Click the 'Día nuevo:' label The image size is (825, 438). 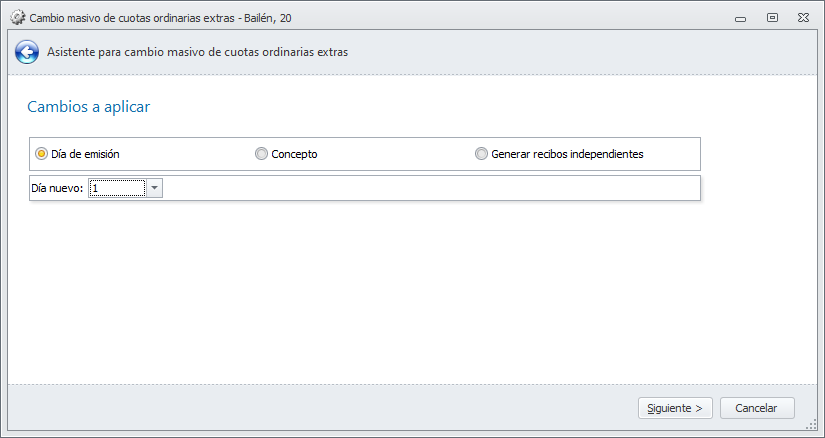[57, 188]
